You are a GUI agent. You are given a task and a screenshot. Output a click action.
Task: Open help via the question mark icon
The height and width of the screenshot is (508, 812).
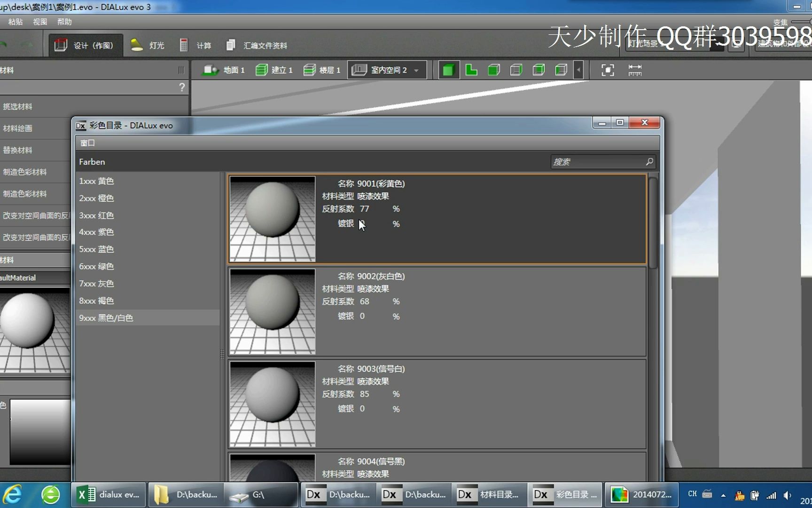point(182,87)
